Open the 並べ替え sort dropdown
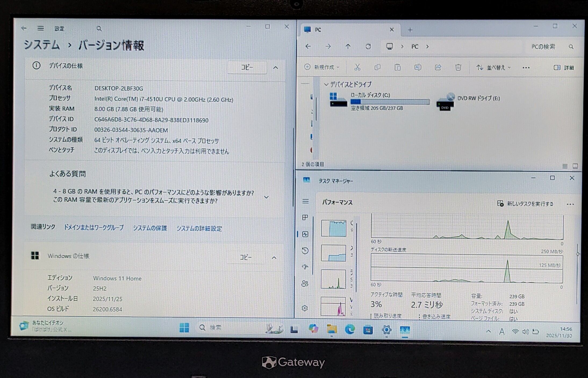 [493, 67]
